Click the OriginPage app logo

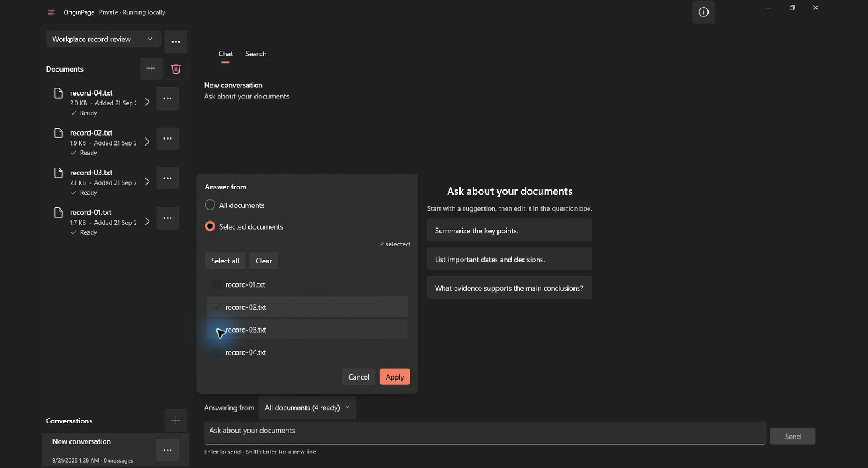(x=52, y=12)
